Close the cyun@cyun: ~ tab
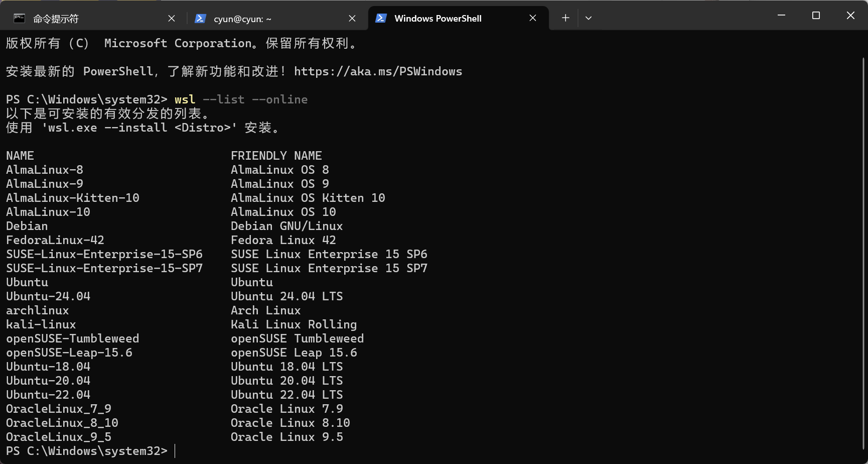Image resolution: width=868 pixels, height=464 pixels. [x=352, y=19]
